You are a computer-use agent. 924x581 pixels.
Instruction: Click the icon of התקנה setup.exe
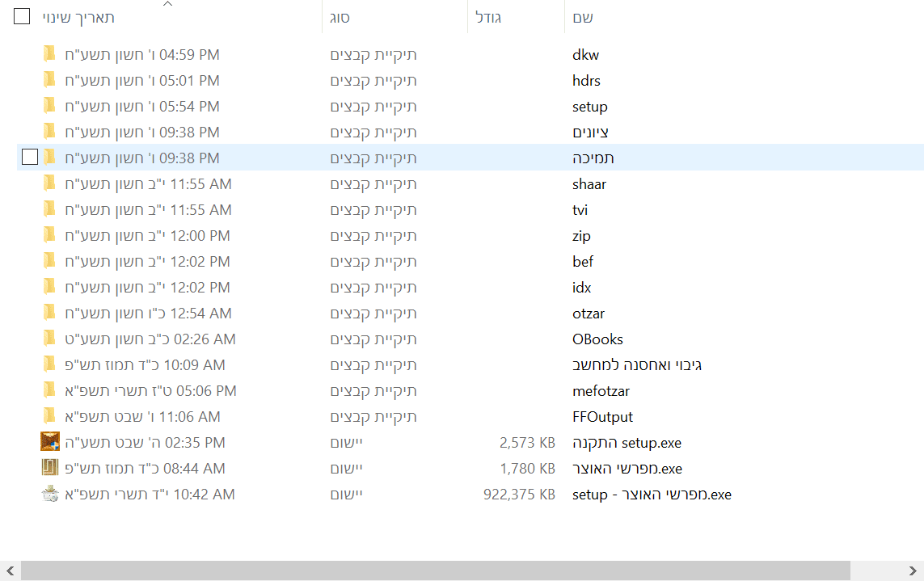pos(50,441)
